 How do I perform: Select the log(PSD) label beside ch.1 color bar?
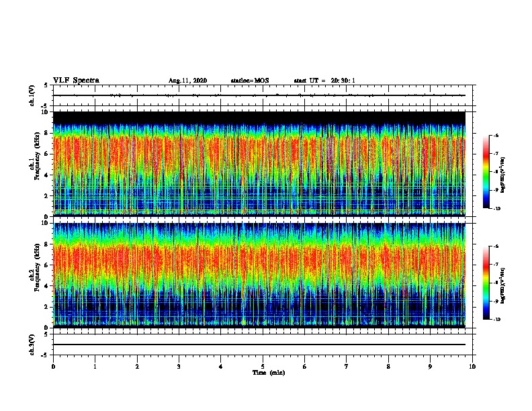pos(503,175)
